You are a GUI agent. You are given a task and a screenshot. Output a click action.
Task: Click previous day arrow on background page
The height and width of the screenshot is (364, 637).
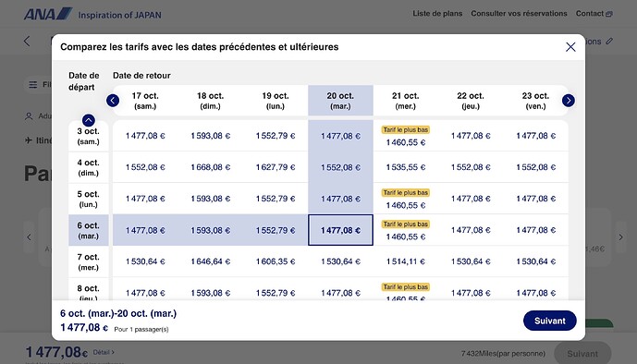point(29,237)
